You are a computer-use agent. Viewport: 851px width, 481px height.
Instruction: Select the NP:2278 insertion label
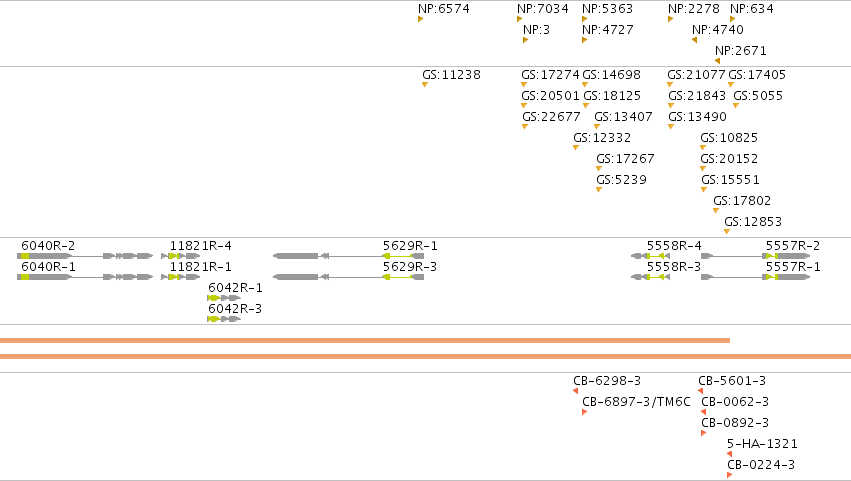(x=694, y=9)
